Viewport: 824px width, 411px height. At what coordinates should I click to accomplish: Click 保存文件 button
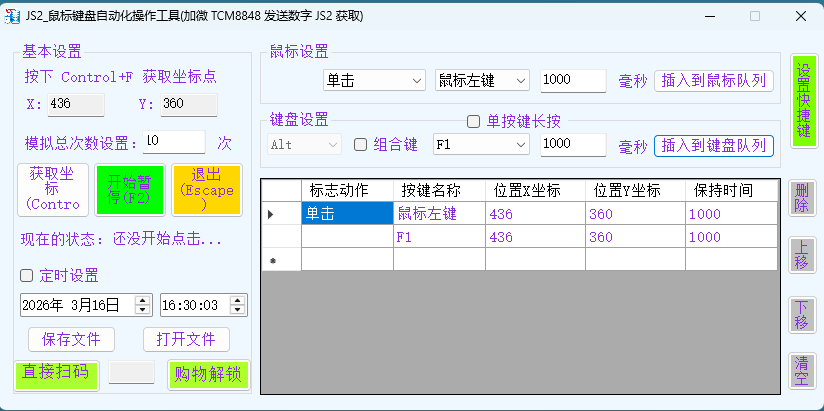pyautogui.click(x=71, y=340)
